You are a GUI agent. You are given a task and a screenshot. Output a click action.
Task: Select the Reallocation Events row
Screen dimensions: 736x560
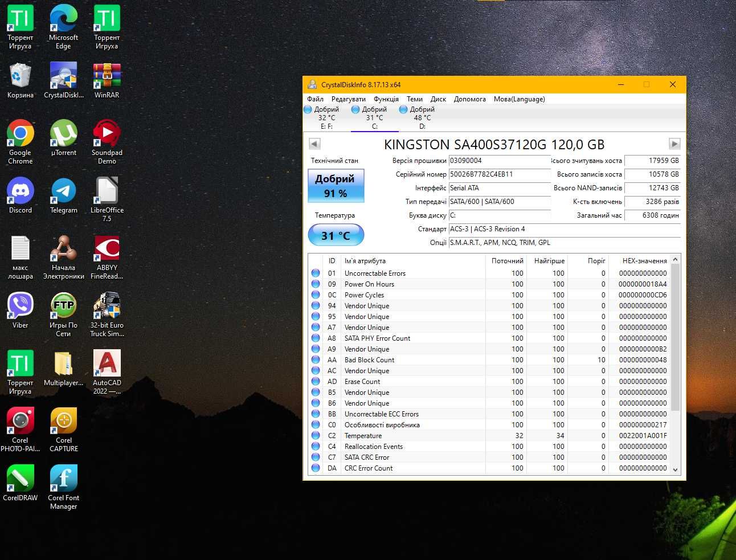[489, 447]
